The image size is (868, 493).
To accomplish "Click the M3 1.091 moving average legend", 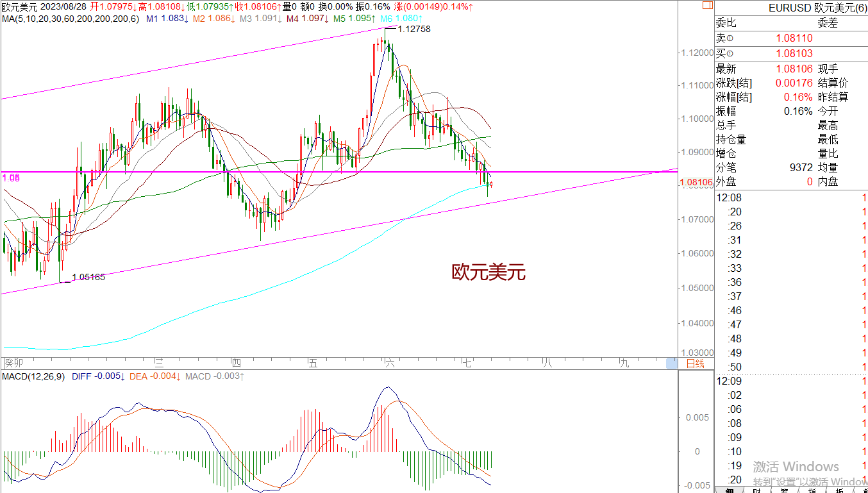I will pyautogui.click(x=261, y=19).
